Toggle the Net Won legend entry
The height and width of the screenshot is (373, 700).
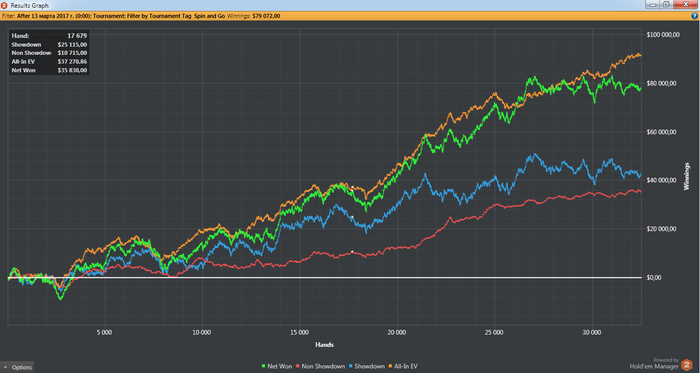click(x=278, y=366)
